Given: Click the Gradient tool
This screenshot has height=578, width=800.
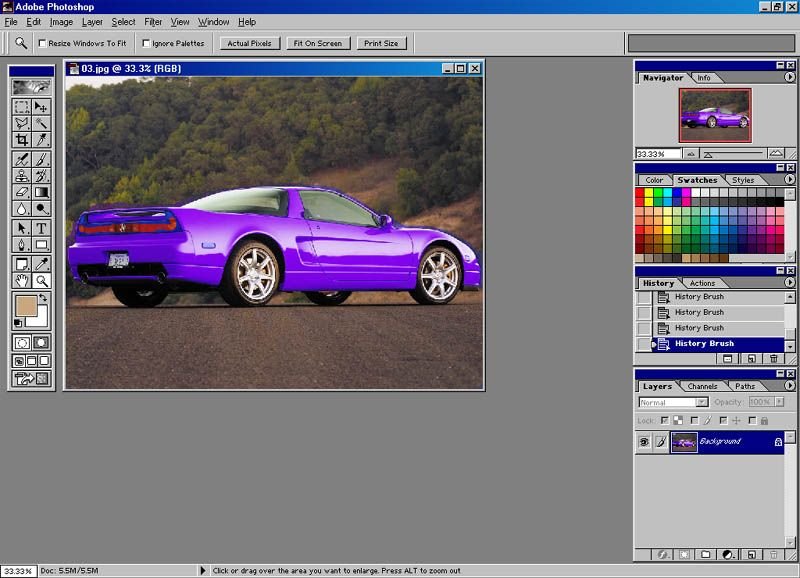Looking at the screenshot, I should 41,192.
